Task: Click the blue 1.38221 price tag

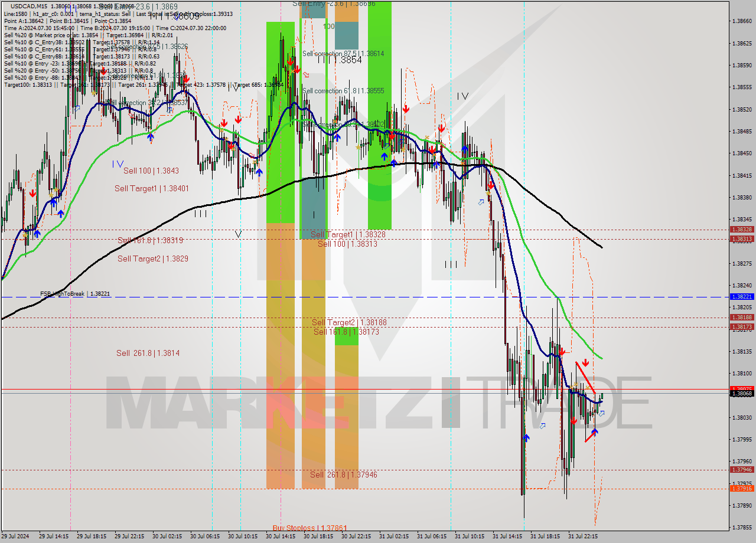Action: click(742, 297)
